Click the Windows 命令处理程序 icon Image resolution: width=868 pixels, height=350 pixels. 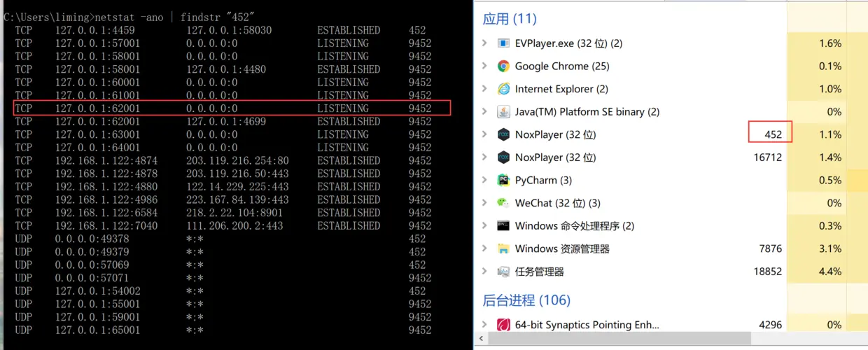point(503,226)
